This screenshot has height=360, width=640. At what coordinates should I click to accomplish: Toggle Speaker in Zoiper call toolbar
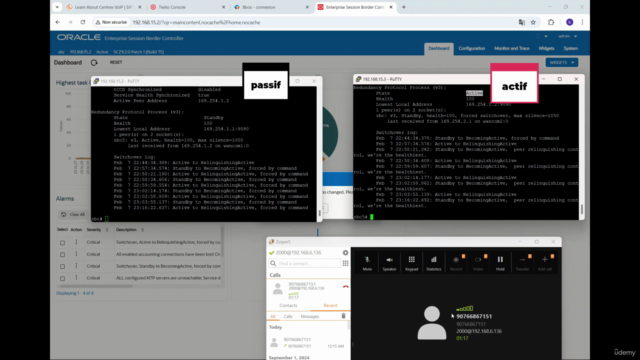(389, 263)
